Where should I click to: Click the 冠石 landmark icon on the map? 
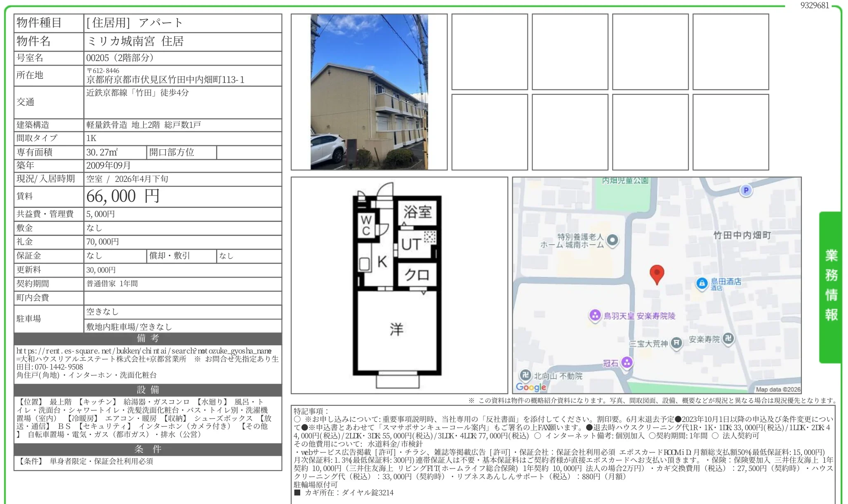click(627, 363)
